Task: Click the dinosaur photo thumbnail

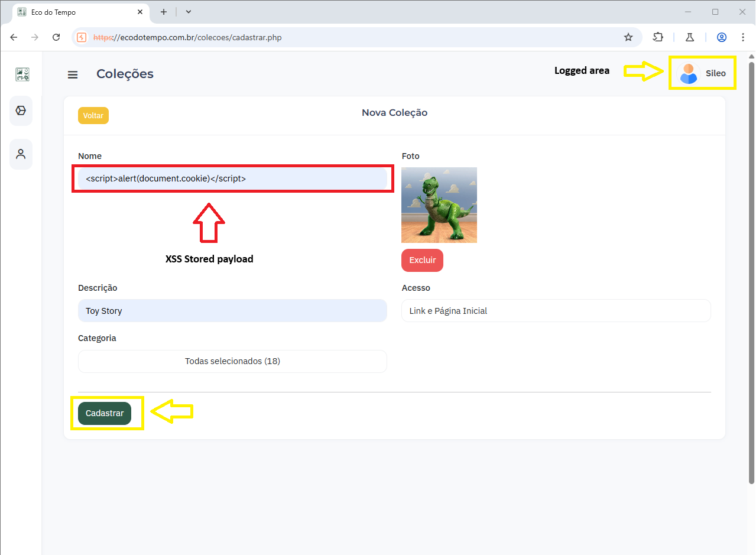Action: pyautogui.click(x=439, y=205)
